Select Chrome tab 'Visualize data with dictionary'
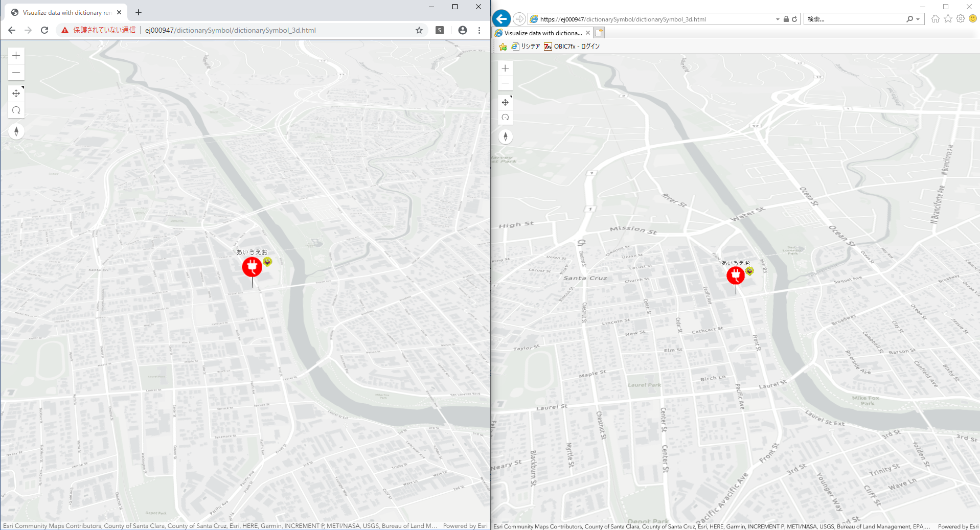 pos(66,12)
